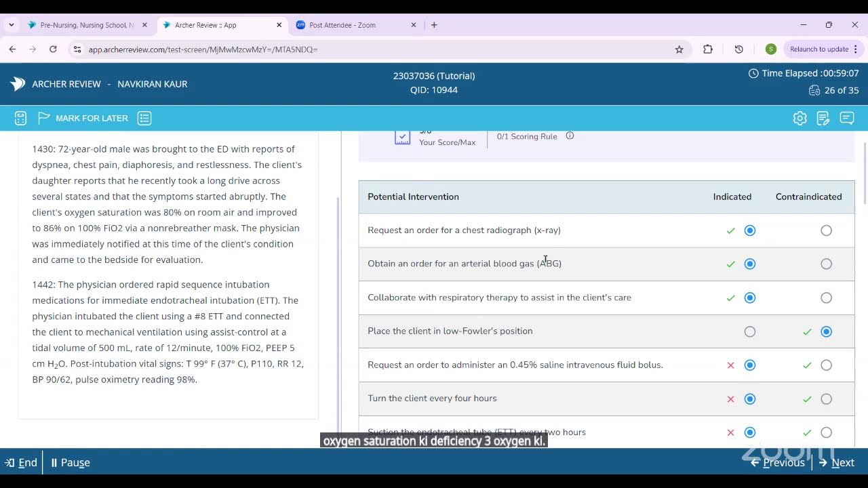This screenshot has width=868, height=488.
Task: Close the Post Attendee Zoom tab
Action: point(414,25)
